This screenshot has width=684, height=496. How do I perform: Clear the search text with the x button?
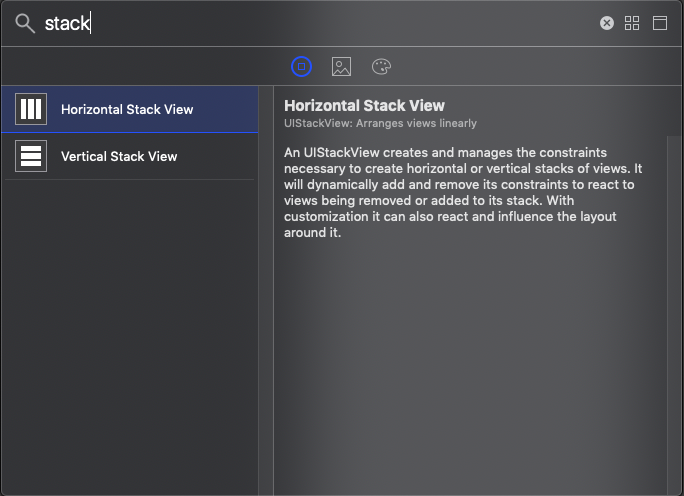[x=607, y=23]
